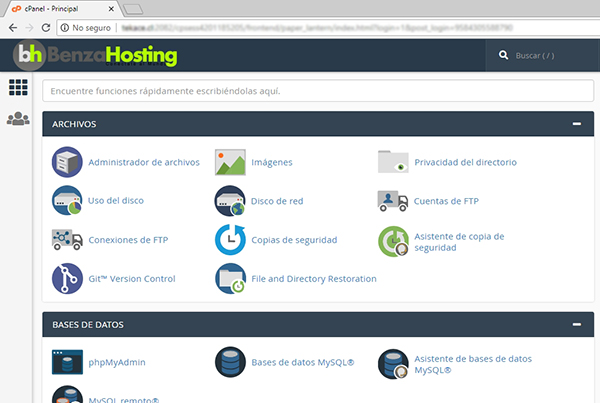The height and width of the screenshot is (403, 600).
Task: Go forward with browser forward arrow
Action: point(29,28)
